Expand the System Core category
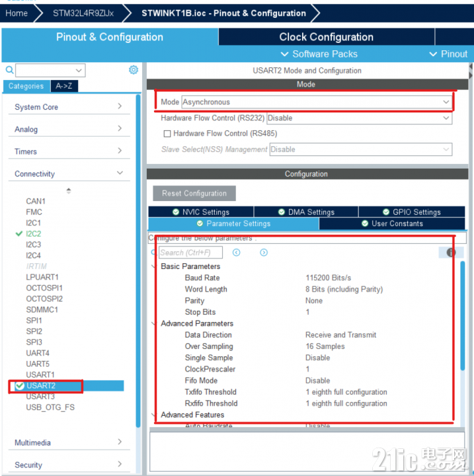The width and height of the screenshot is (474, 476). coord(69,107)
